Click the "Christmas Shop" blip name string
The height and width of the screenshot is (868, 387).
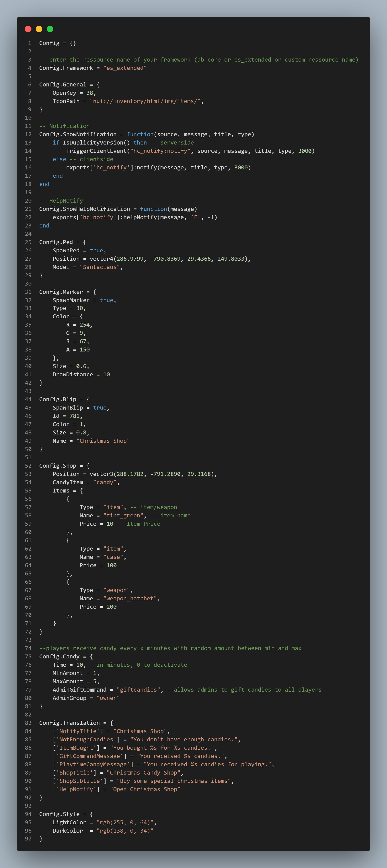point(103,441)
